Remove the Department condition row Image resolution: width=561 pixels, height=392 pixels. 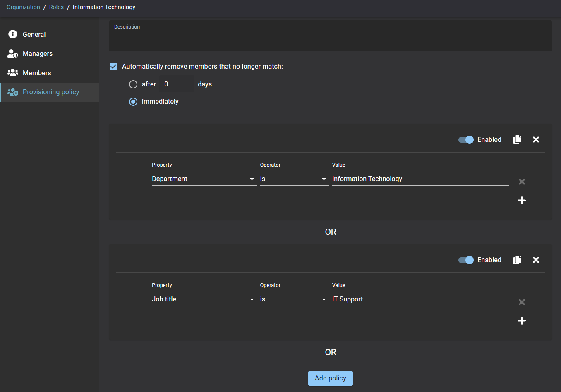pos(522,182)
